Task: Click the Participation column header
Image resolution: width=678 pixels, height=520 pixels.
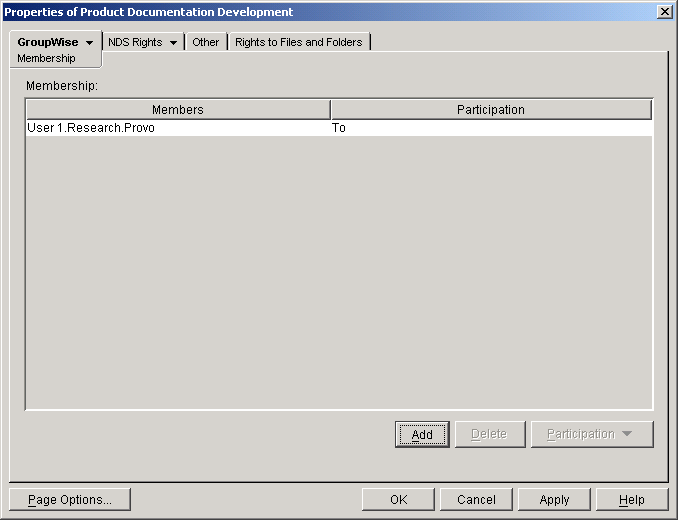Action: (x=491, y=110)
